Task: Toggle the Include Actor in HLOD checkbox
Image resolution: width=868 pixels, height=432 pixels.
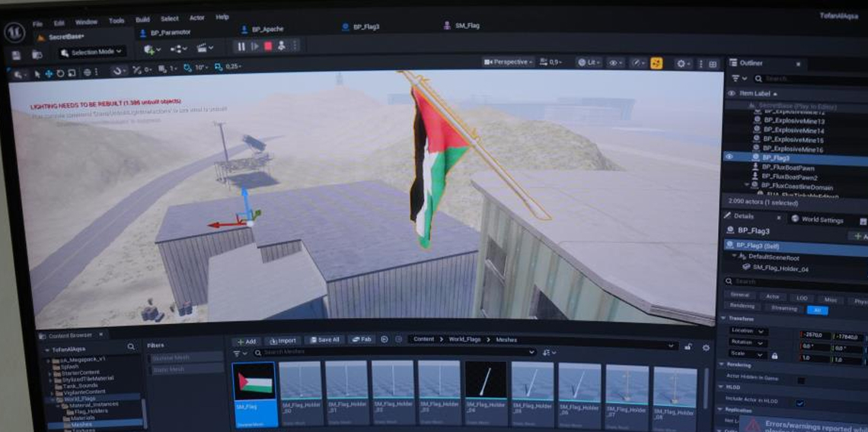Action: point(800,402)
